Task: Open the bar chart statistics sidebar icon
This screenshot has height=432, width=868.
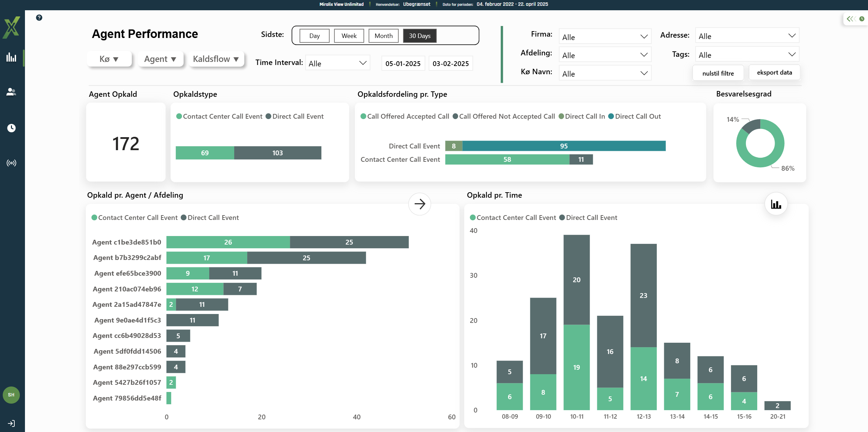Action: (11, 57)
